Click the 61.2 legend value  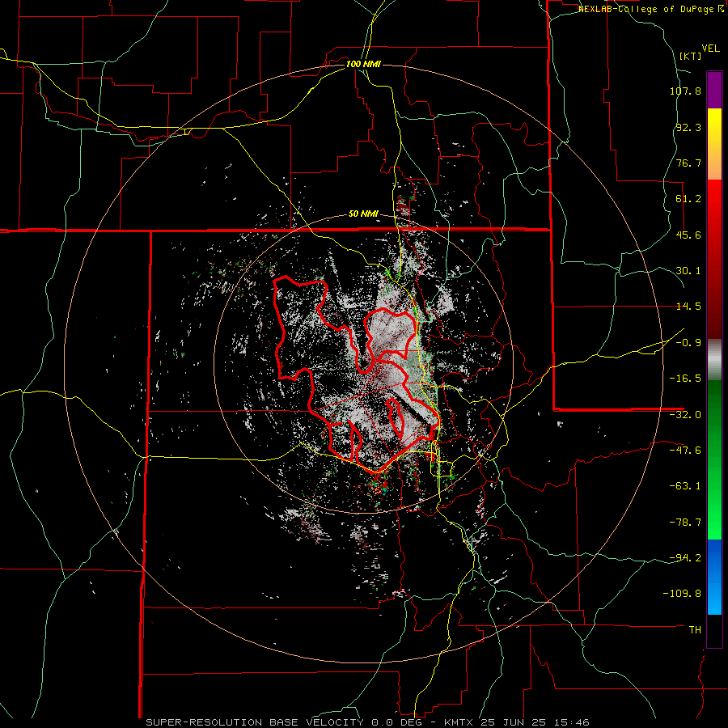click(x=688, y=199)
